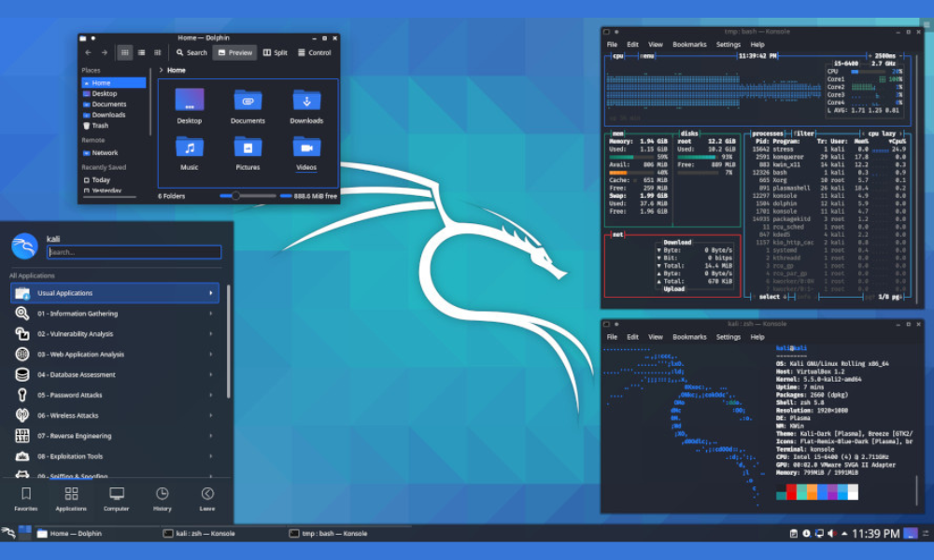Open Settings menu in bash Konsole

(728, 45)
